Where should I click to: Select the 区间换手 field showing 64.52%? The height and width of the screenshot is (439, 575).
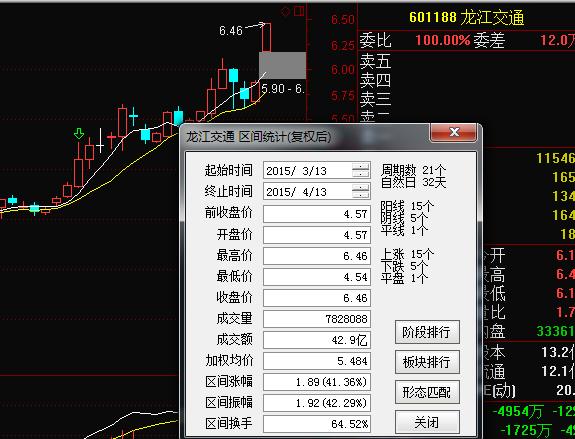pyautogui.click(x=317, y=424)
